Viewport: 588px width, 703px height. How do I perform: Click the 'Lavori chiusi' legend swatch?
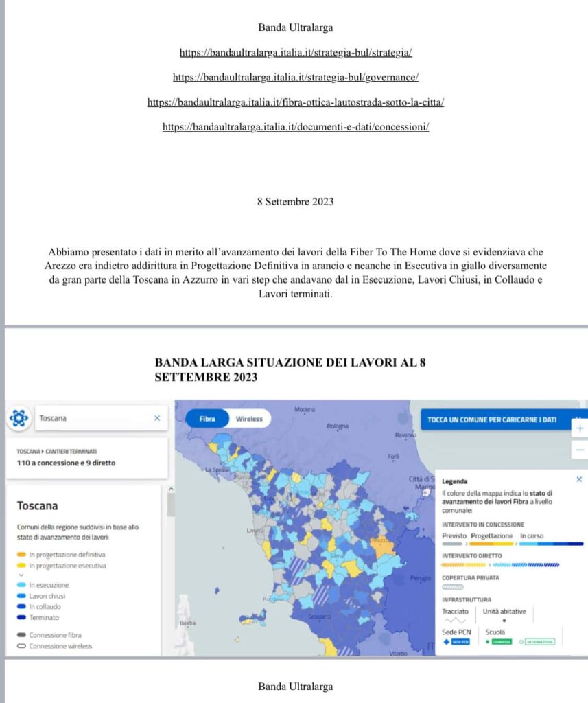[21, 596]
